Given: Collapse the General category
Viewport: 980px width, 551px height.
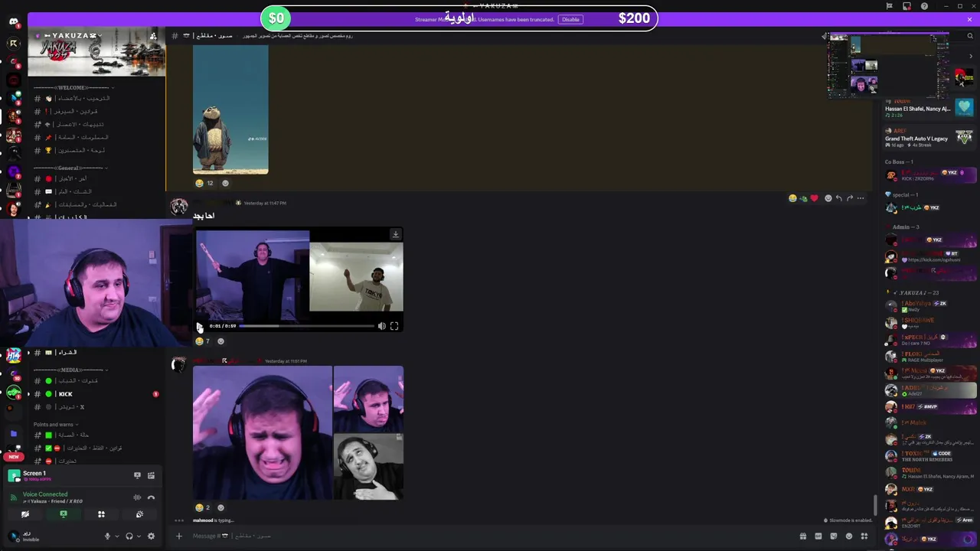Looking at the screenshot, I should click(x=70, y=168).
